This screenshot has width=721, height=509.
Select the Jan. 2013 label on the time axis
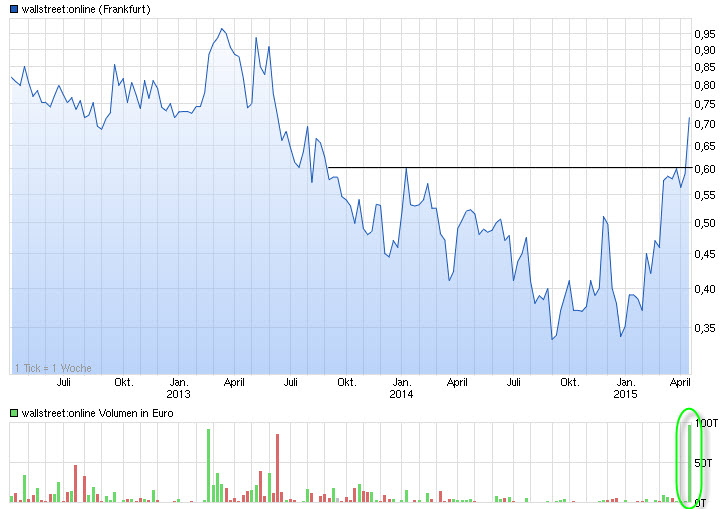click(x=179, y=388)
